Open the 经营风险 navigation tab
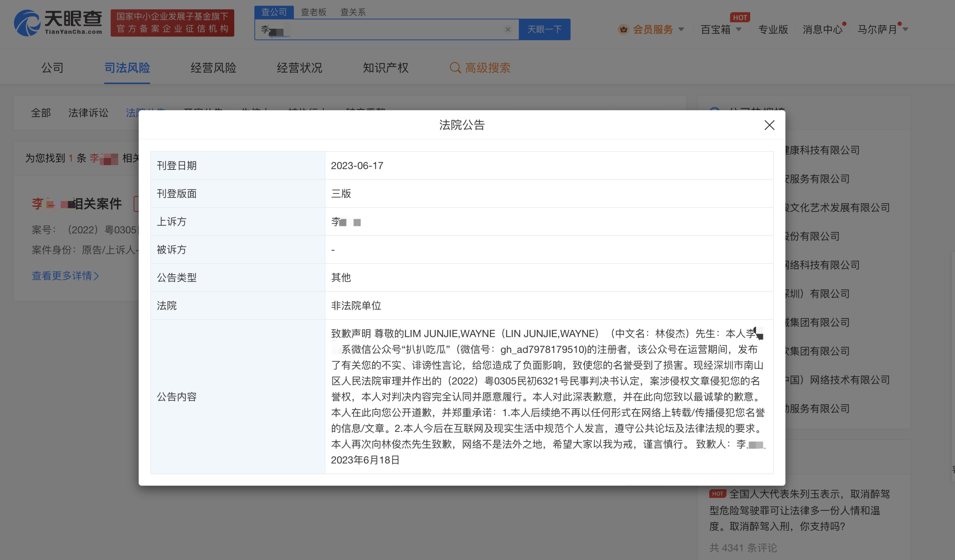Image resolution: width=955 pixels, height=560 pixels. [213, 68]
